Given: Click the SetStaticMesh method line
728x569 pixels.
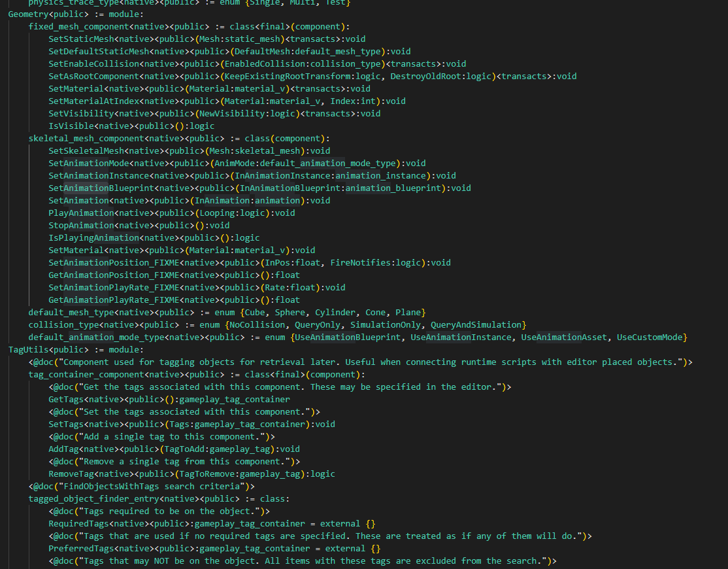Looking at the screenshot, I should pyautogui.click(x=207, y=39).
